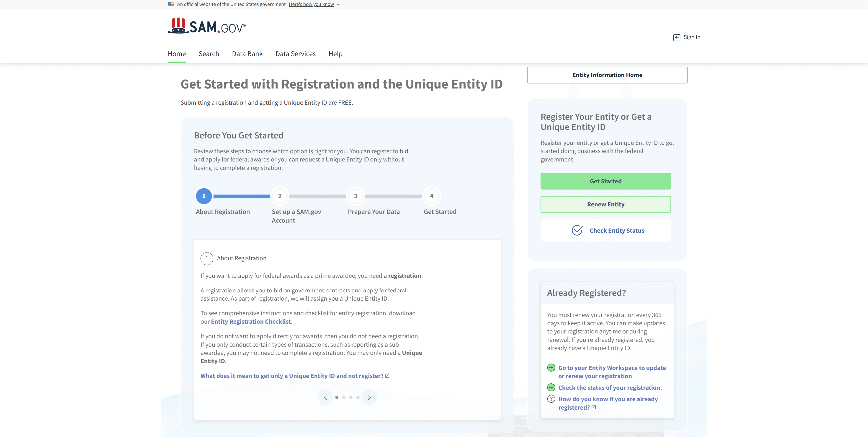
Task: Click the numbered 1 circle in About Registration card
Action: (x=206, y=258)
